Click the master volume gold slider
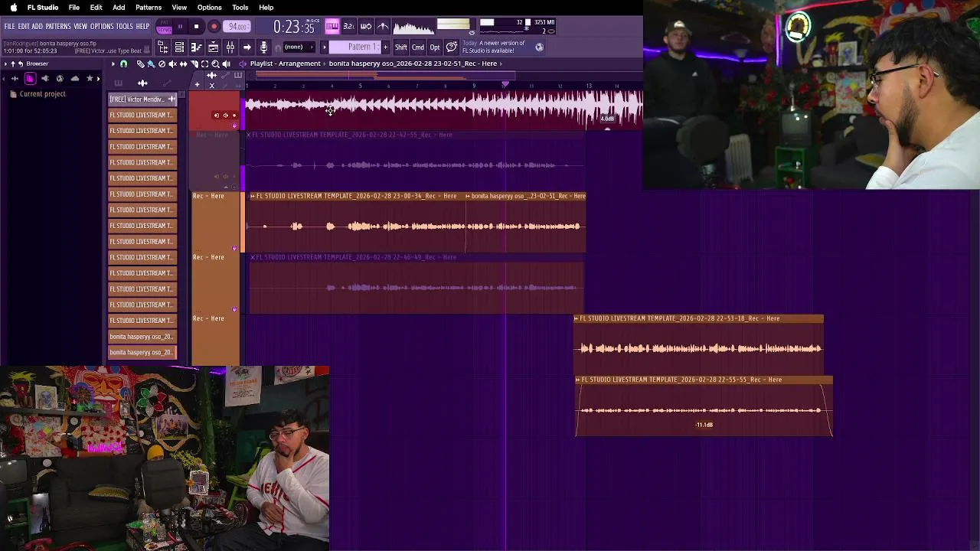980x551 pixels. (x=453, y=24)
